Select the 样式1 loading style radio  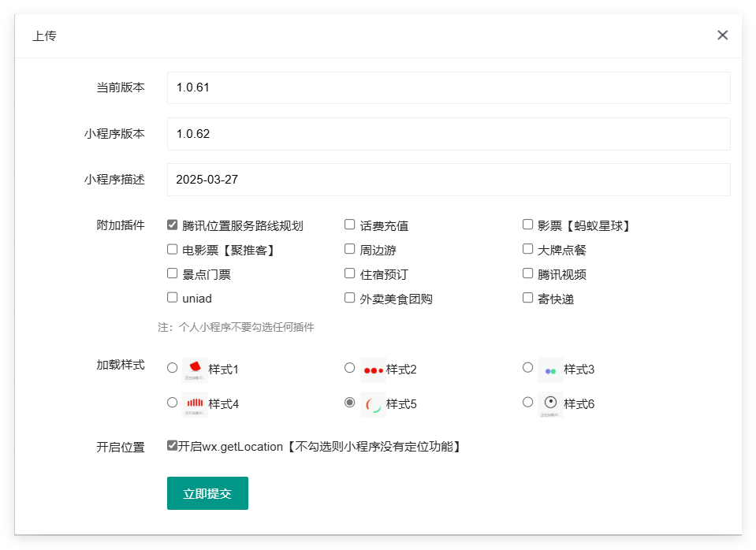click(172, 368)
